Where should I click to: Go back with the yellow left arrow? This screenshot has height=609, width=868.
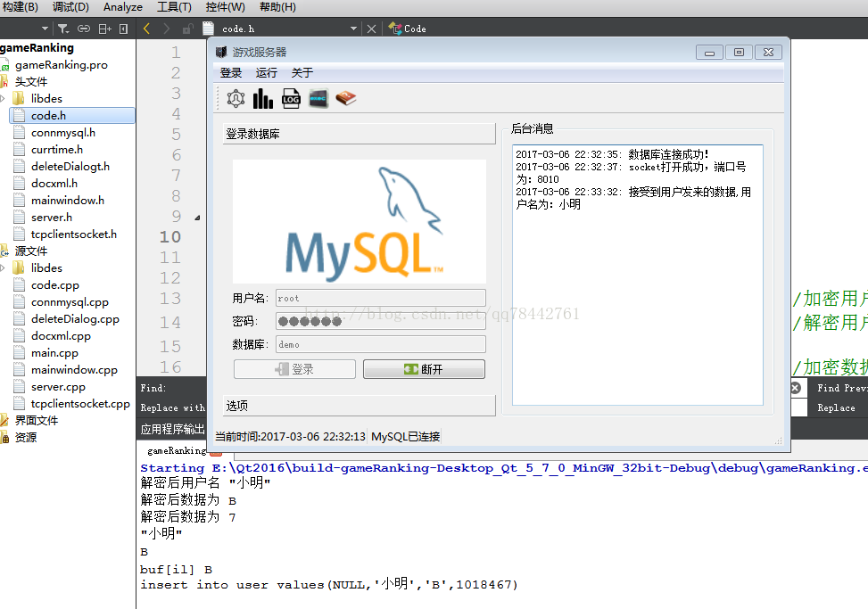[146, 29]
